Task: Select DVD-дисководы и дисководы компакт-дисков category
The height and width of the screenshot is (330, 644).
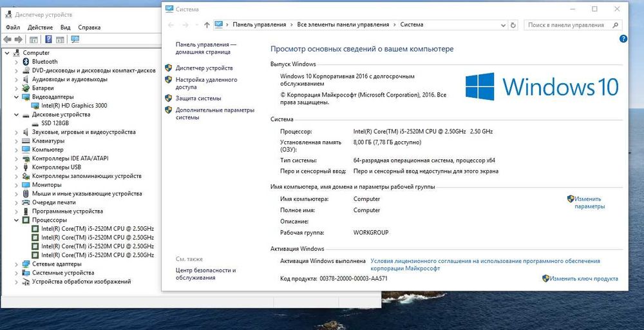Action: click(93, 71)
